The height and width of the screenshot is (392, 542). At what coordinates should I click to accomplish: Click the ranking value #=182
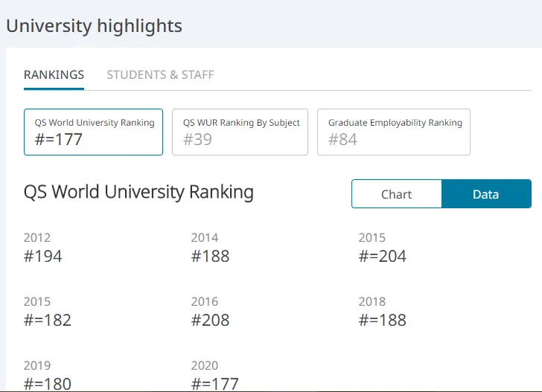(48, 320)
